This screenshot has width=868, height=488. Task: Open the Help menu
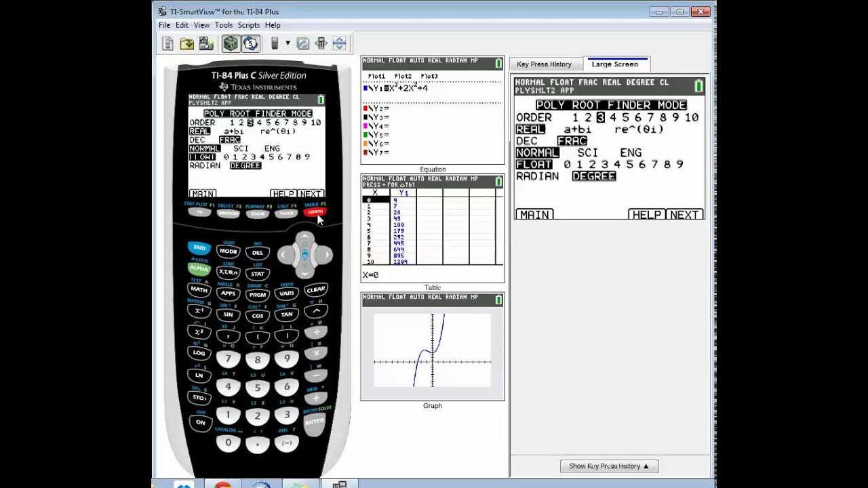(x=273, y=25)
